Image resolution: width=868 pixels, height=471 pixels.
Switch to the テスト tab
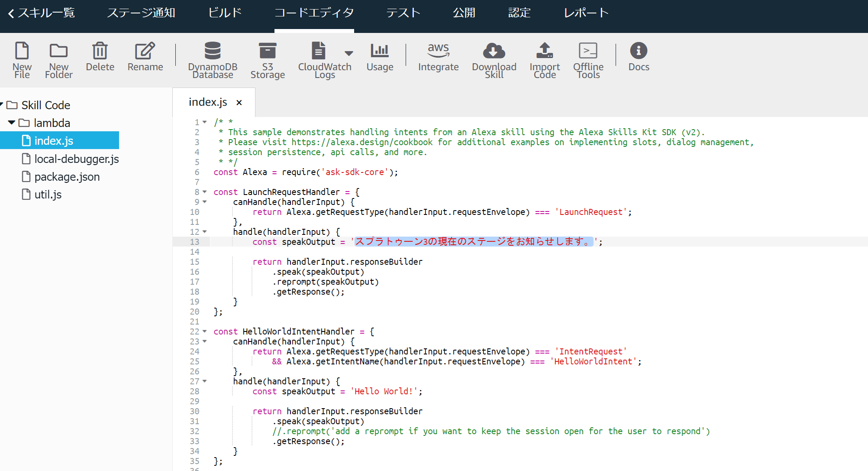pos(403,13)
